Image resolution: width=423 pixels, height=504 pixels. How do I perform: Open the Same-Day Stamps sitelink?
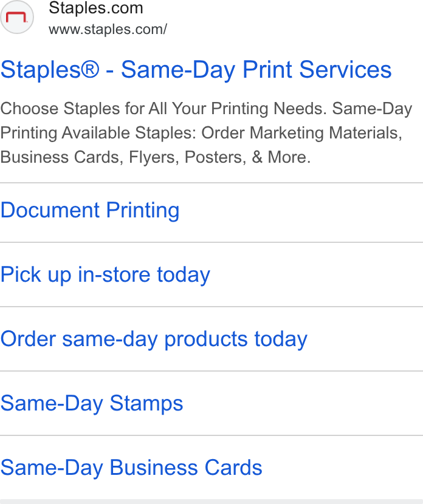pos(91,403)
